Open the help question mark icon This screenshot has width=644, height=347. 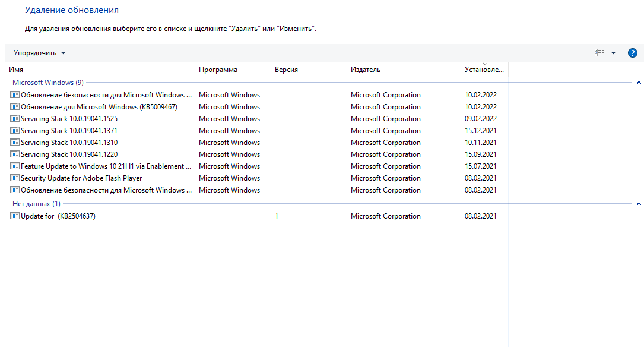(x=633, y=53)
